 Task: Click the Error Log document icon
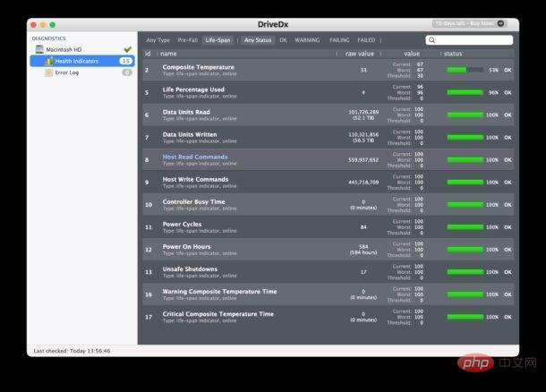pyautogui.click(x=48, y=72)
